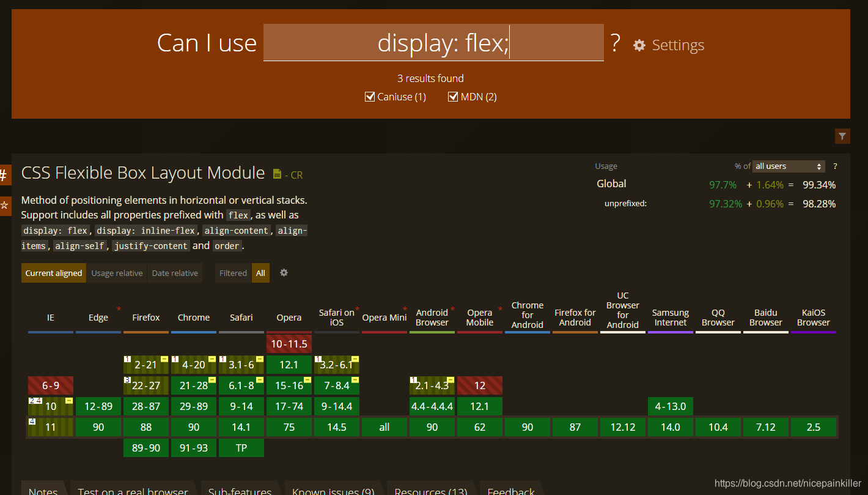Click the IE column header
The height and width of the screenshot is (495, 868).
pos(51,318)
